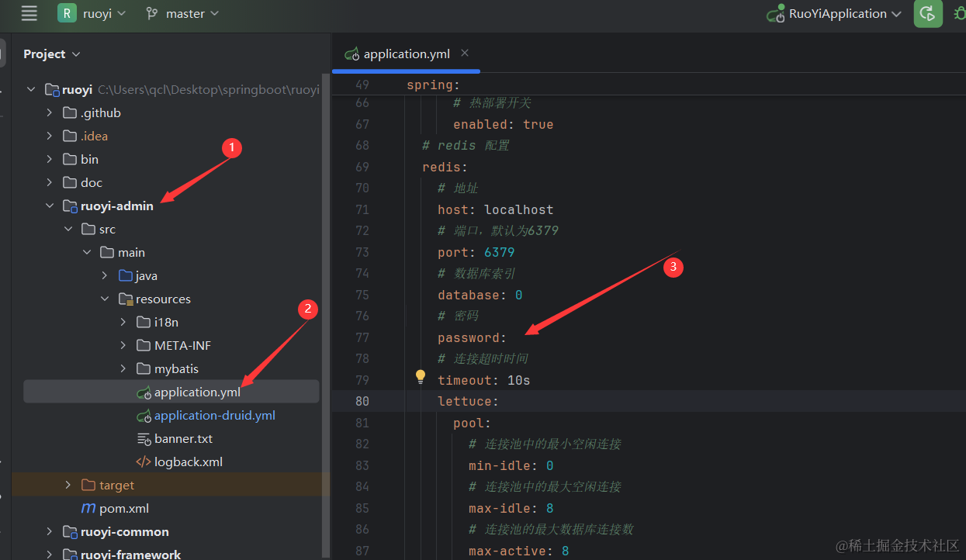This screenshot has width=966, height=560.
Task: Expand the mybatis folder
Action: tap(123, 369)
